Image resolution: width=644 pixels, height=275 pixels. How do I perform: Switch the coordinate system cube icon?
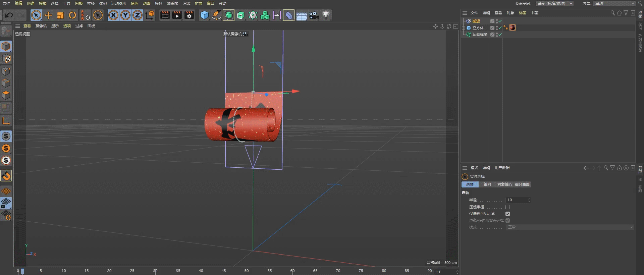pyautogui.click(x=150, y=15)
